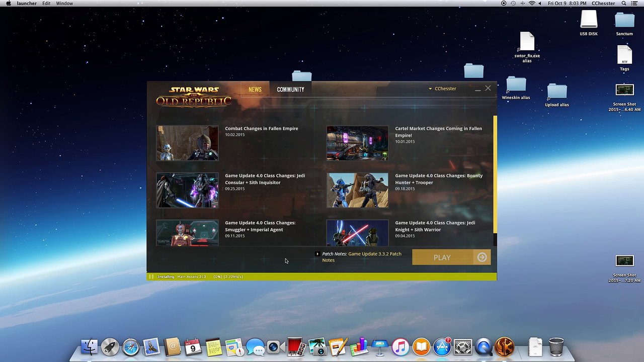Open QuickTime Player from the dock
This screenshot has height=362, width=644.
coord(484,347)
